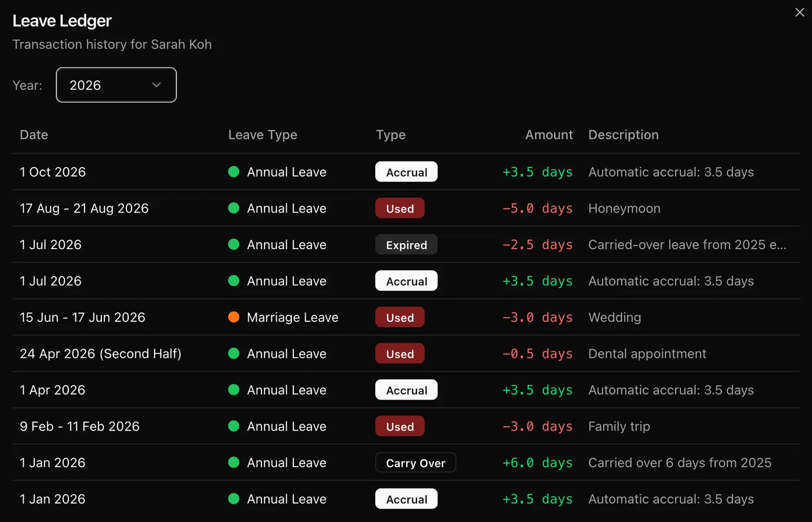Image resolution: width=812 pixels, height=522 pixels.
Task: Click the Type column header
Action: [x=391, y=135]
